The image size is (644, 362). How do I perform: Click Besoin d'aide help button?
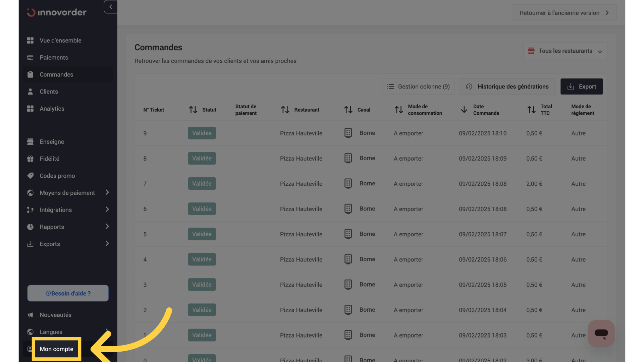click(68, 293)
